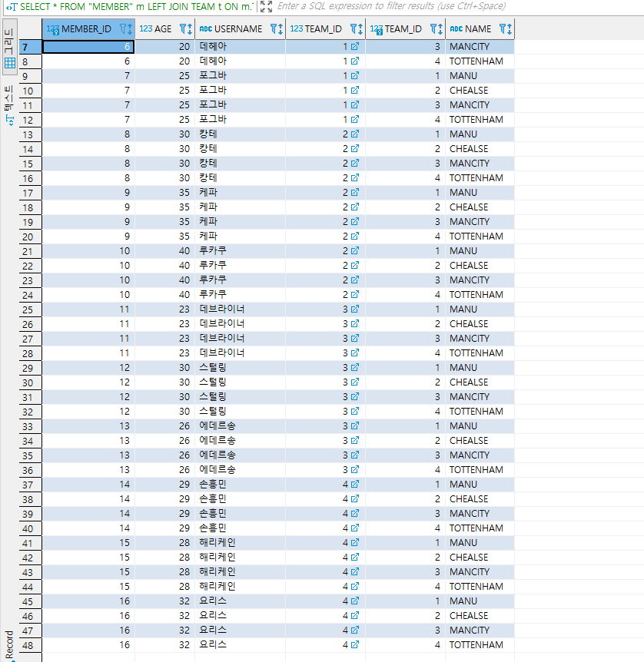The width and height of the screenshot is (644, 662).
Task: Expand the filter panel with the arrows icon
Action: coord(266,6)
